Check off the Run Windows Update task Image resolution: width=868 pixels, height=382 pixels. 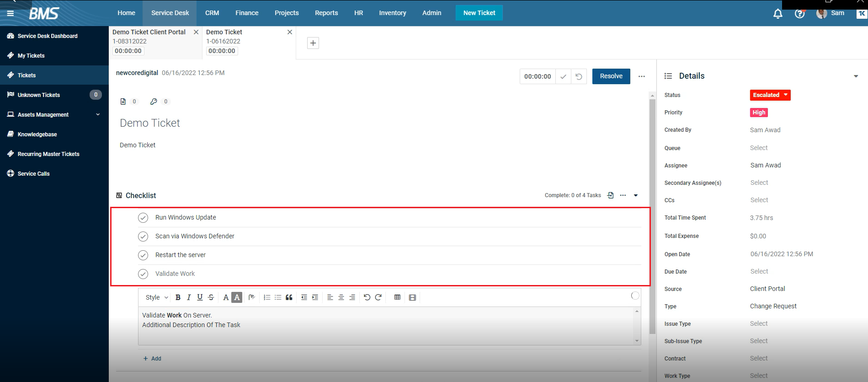click(x=143, y=218)
